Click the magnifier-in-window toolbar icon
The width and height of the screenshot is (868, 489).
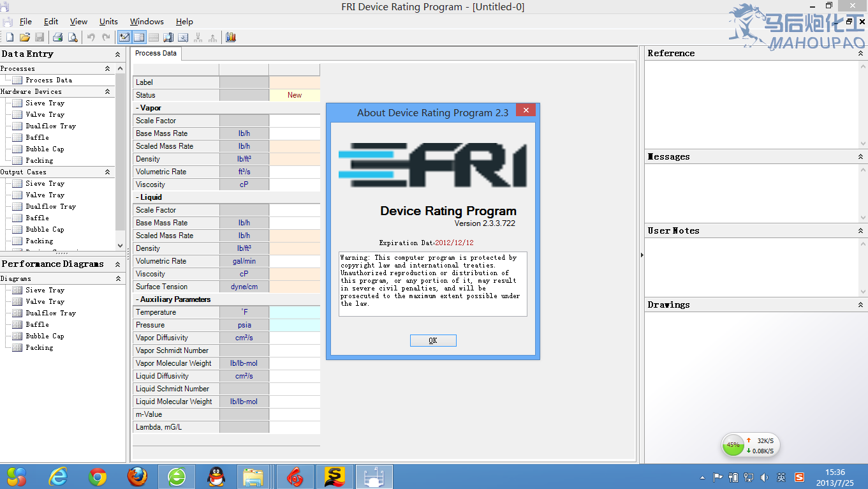(x=183, y=38)
